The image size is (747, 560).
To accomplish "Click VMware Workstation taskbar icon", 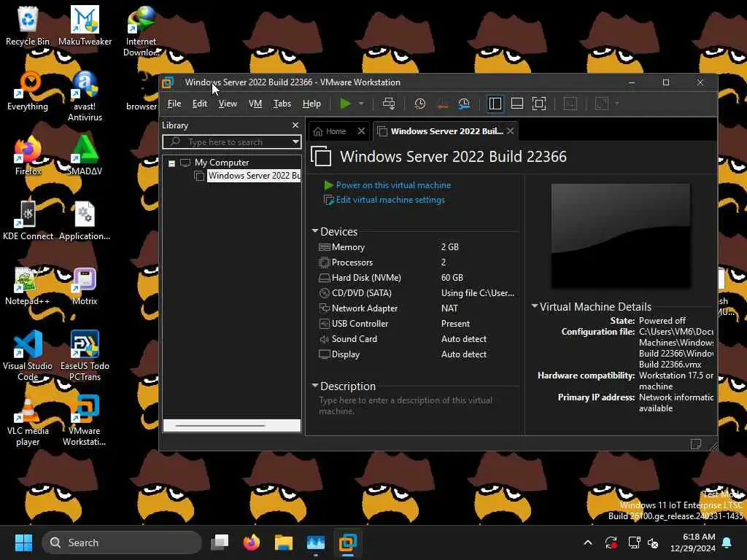I will click(348, 542).
